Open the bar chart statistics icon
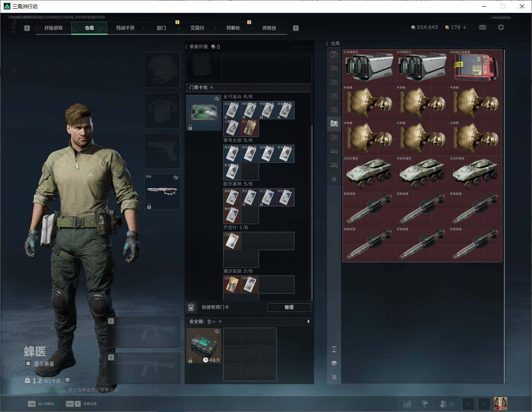Viewport: 532px width, 412px height. 408,404
